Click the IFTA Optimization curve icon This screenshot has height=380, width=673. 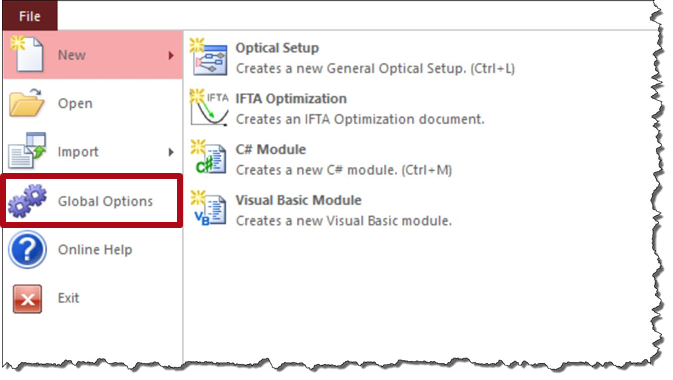[x=209, y=108]
